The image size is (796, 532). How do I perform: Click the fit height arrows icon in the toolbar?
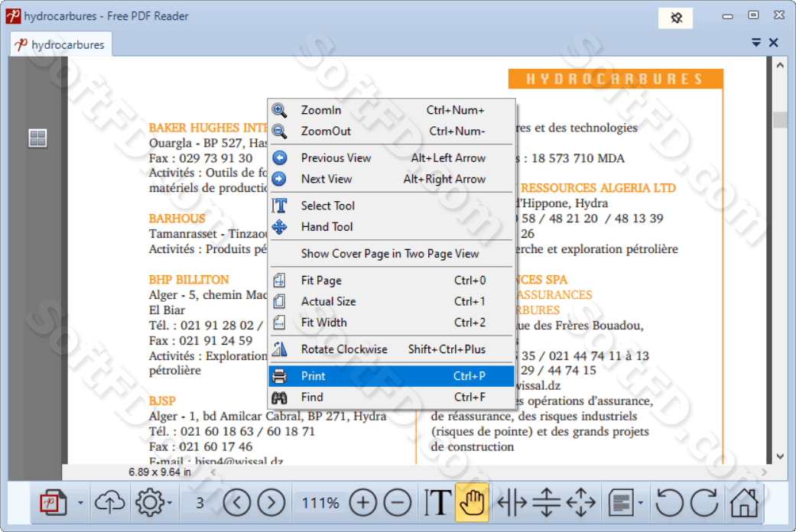[546, 502]
